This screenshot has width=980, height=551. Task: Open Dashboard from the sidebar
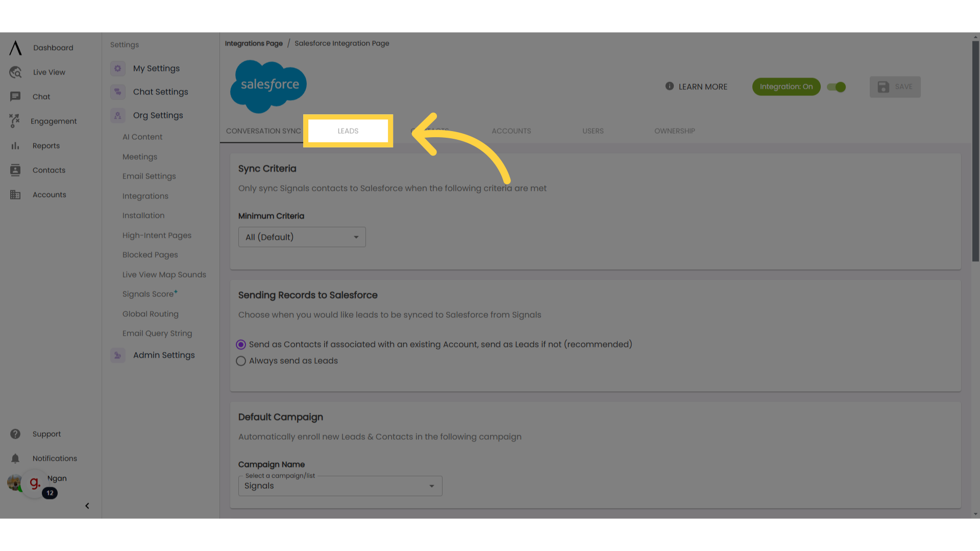53,48
